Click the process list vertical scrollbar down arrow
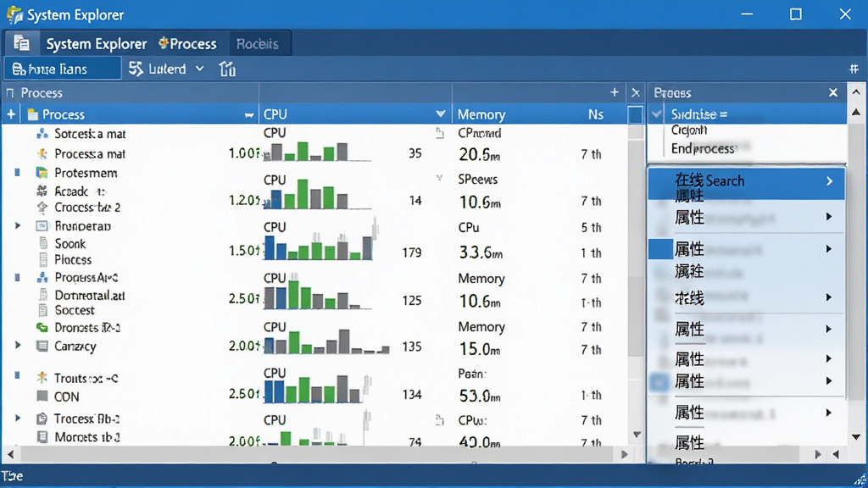Image resolution: width=868 pixels, height=488 pixels. 637,435
